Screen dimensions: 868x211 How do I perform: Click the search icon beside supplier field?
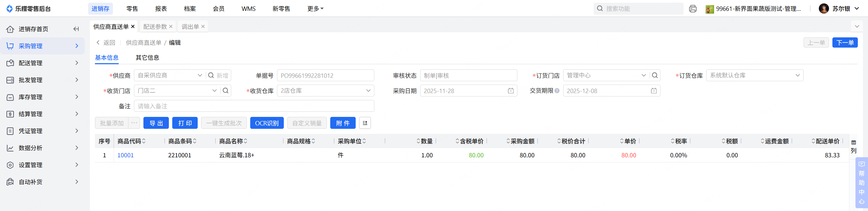coord(211,75)
